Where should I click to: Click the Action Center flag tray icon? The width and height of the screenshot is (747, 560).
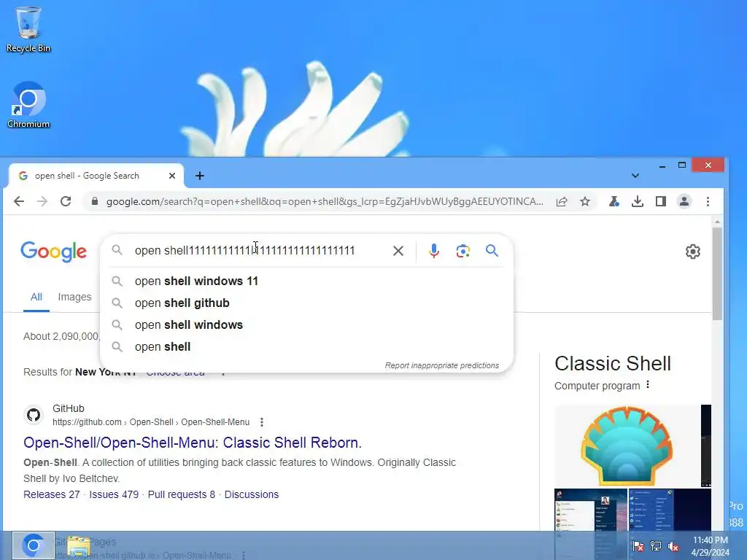coord(638,546)
